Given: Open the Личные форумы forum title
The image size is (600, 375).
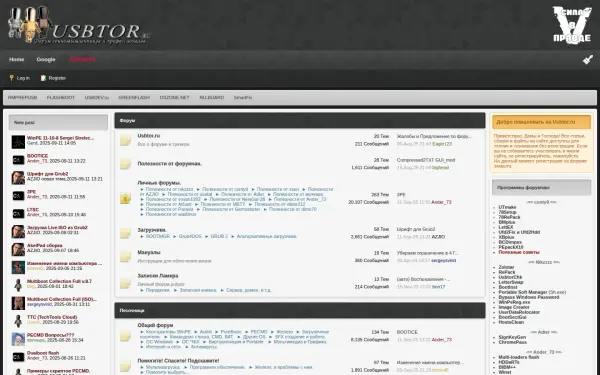Looking at the screenshot, I should point(159,183).
